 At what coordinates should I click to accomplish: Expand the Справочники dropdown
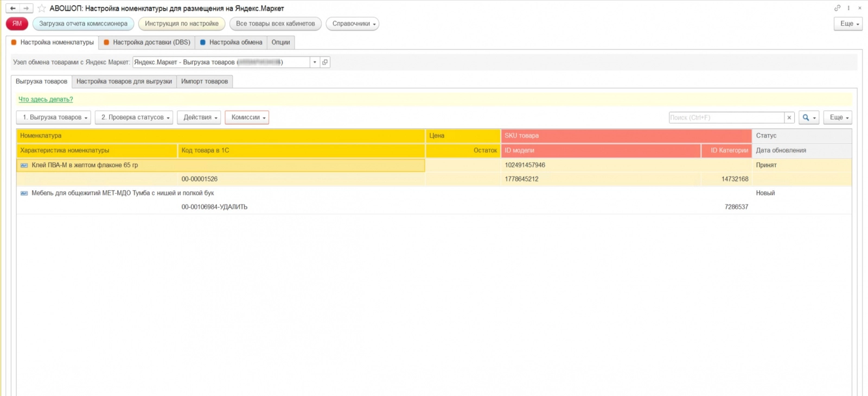[x=353, y=24]
